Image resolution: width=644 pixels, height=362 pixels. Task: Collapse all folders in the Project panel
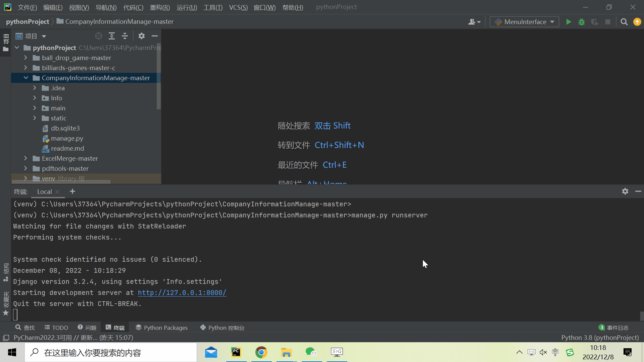pyautogui.click(x=125, y=36)
